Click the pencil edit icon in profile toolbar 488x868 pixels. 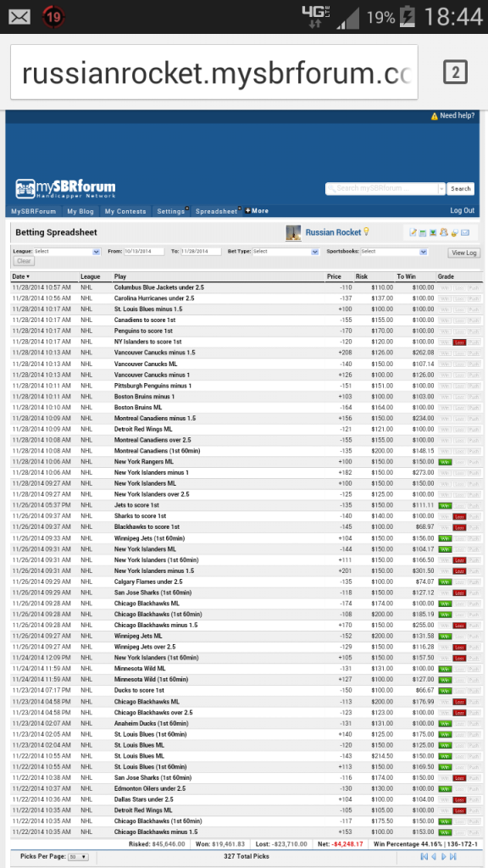[x=413, y=233]
